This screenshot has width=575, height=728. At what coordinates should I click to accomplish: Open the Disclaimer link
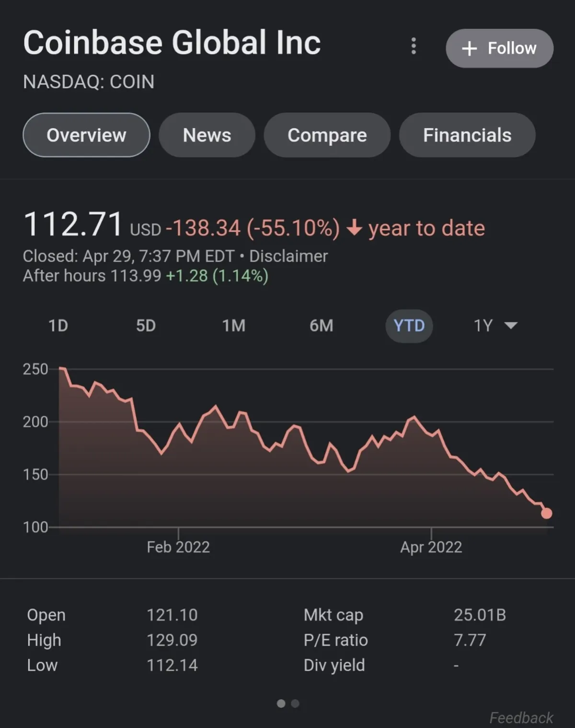pos(288,256)
